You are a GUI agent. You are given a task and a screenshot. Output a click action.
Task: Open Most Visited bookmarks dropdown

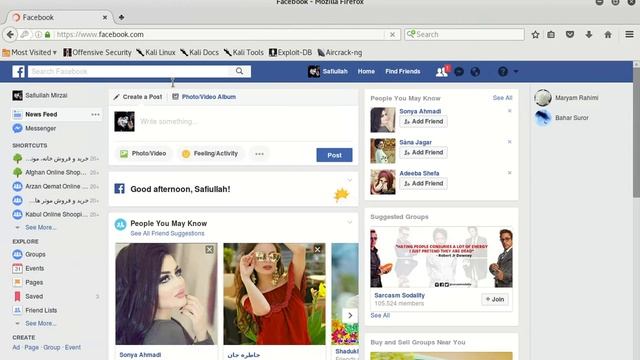coord(29,52)
